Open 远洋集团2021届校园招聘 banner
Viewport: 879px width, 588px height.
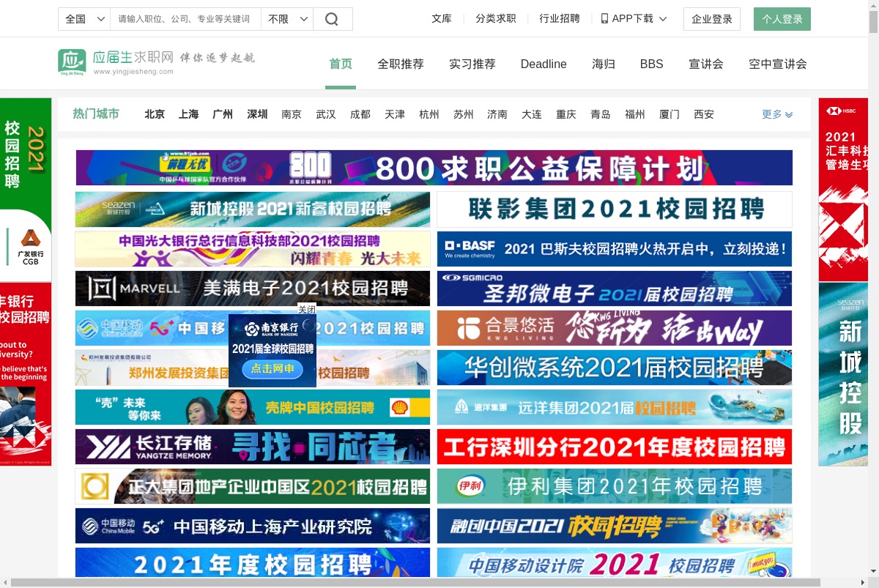(615, 407)
